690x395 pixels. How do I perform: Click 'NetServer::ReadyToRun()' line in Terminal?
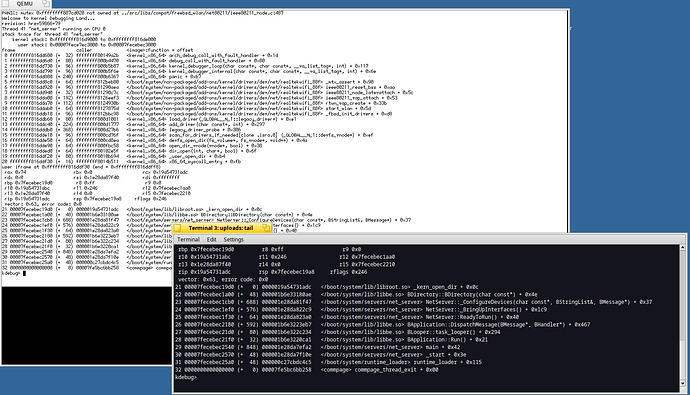point(347,317)
